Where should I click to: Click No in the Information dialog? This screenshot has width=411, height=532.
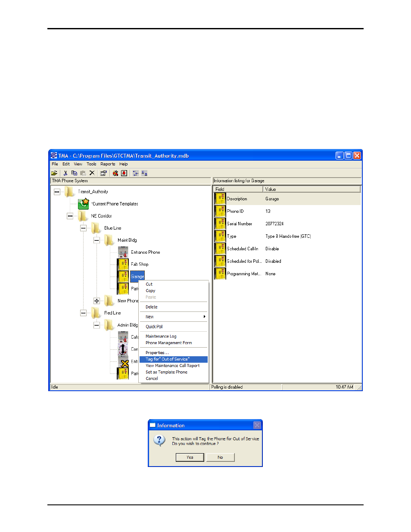pos(220,457)
